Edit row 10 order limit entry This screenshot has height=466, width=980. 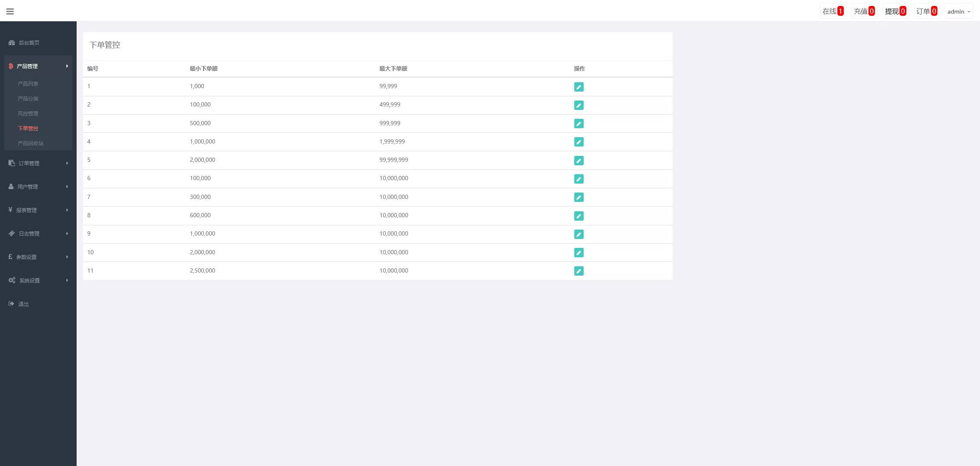coord(579,253)
